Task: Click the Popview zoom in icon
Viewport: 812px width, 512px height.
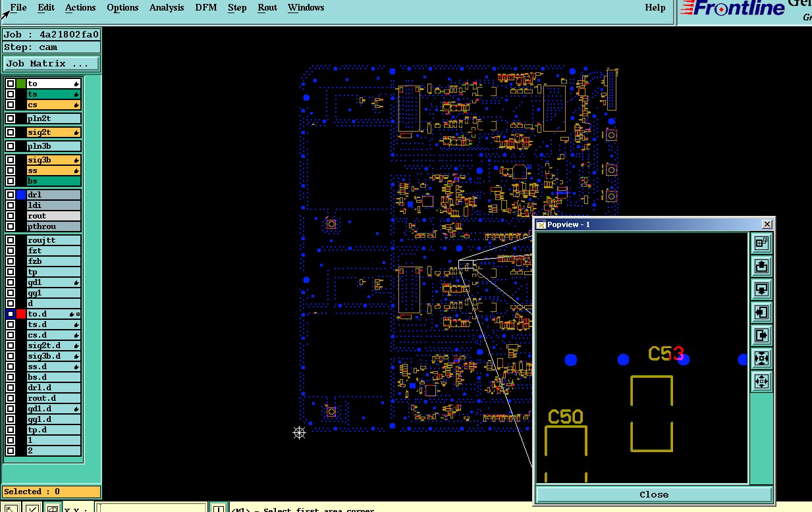Action: 762,358
